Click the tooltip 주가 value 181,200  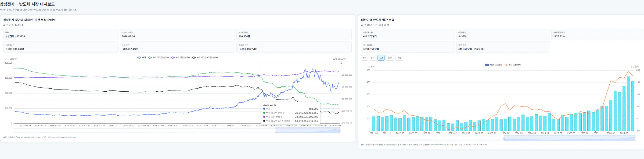pos(313,109)
